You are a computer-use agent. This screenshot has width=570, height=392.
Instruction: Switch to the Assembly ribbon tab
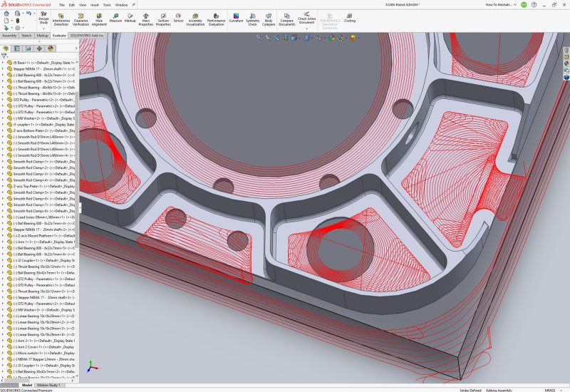pos(9,36)
